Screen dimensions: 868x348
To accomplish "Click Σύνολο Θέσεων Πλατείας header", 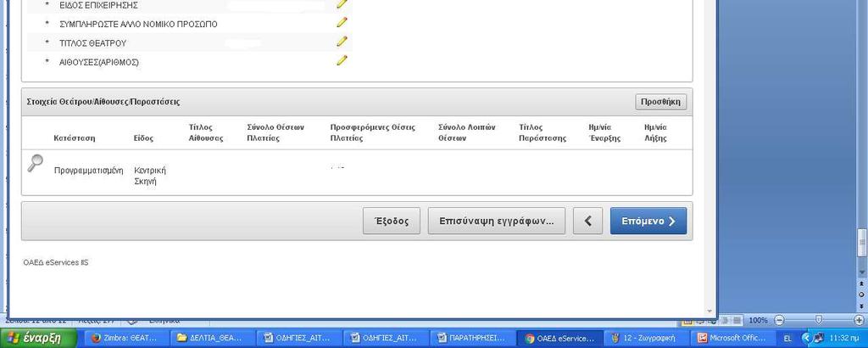I will 275,132.
